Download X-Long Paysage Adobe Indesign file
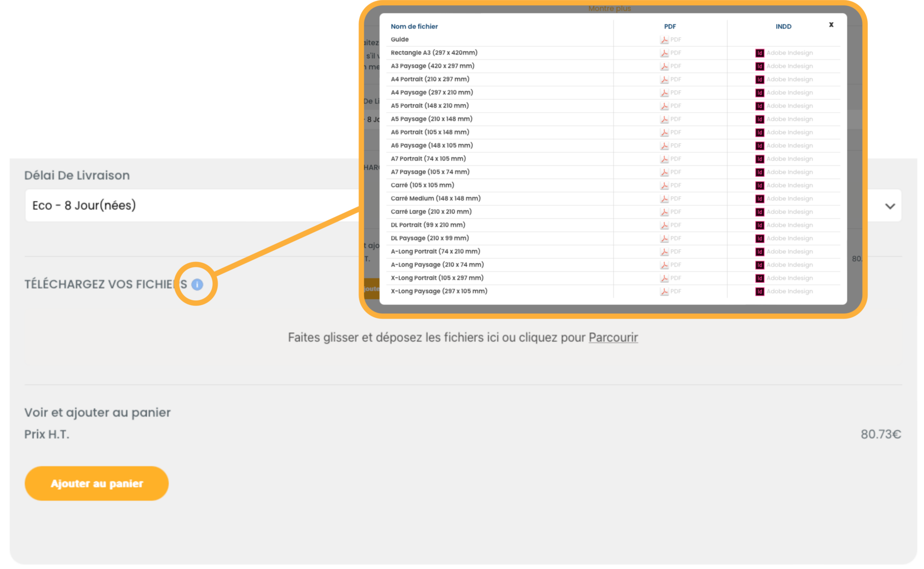The image size is (924, 569). (x=784, y=291)
